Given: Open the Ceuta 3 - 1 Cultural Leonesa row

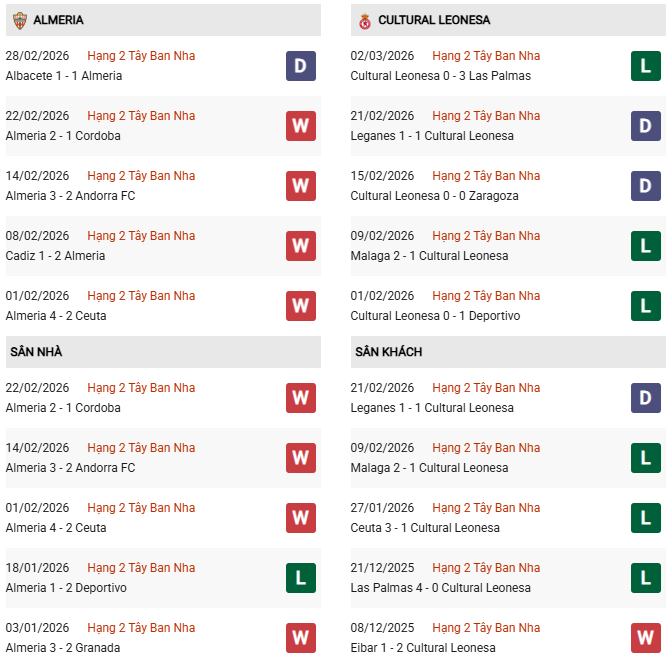Looking at the screenshot, I should click(x=425, y=528).
